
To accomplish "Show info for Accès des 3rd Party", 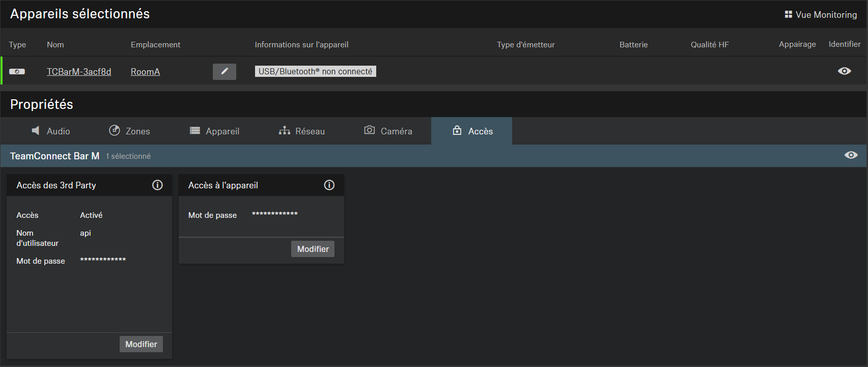I will (x=157, y=185).
